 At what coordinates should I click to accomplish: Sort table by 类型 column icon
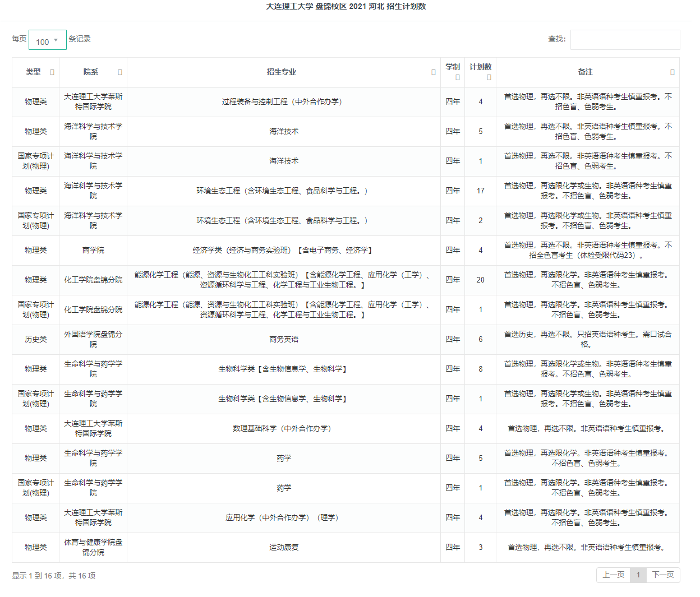coord(52,72)
